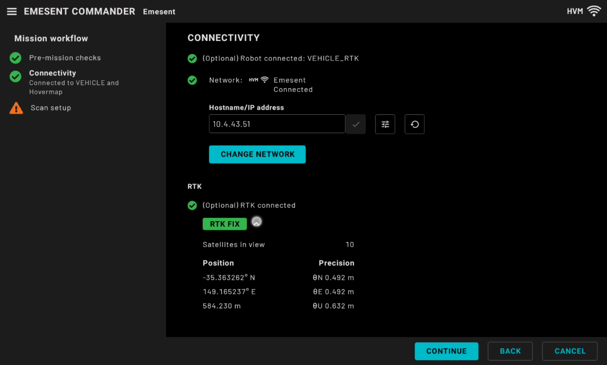Viewport: 607px width, 365px height.
Task: Click the Mission workflow heading
Action: 51,38
